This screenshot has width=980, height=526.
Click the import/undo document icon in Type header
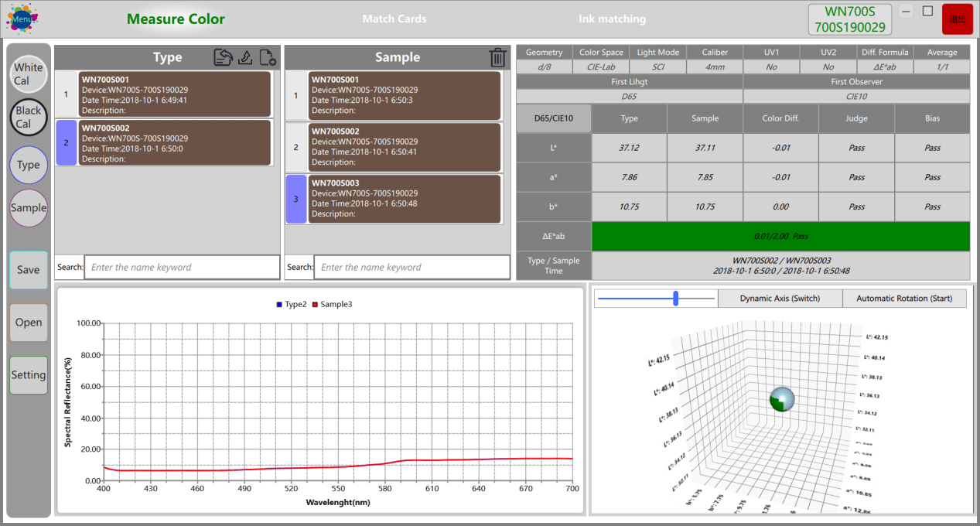click(x=224, y=56)
